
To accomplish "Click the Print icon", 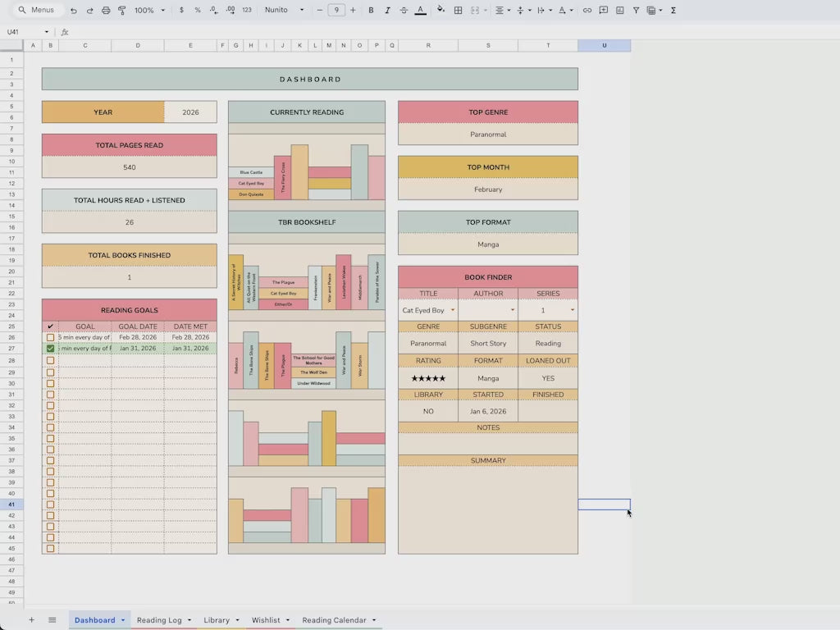I will tap(106, 11).
